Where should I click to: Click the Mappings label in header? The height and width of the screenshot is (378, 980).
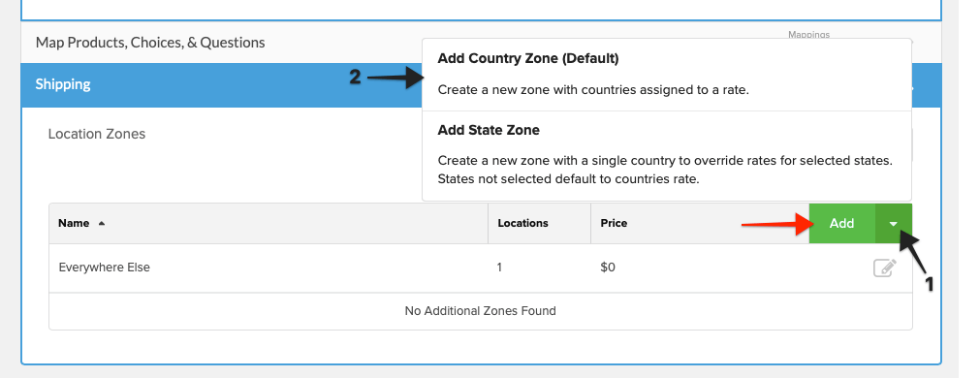click(x=808, y=35)
